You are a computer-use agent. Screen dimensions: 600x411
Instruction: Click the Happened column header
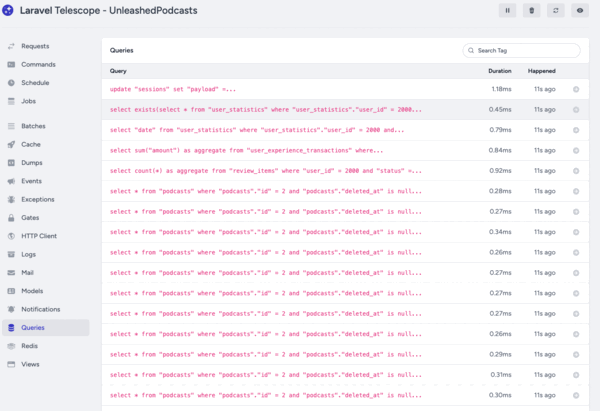click(541, 71)
